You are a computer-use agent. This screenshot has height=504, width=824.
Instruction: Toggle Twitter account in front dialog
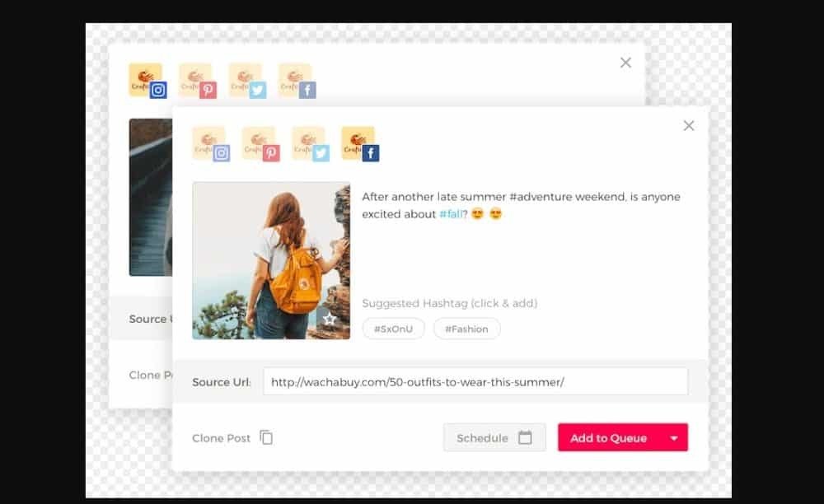310,143
